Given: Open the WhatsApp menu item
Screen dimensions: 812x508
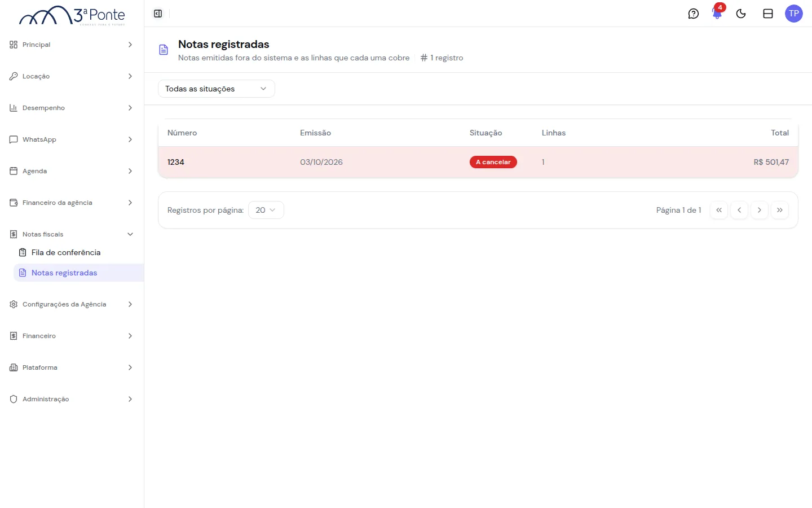Looking at the screenshot, I should click(72, 139).
